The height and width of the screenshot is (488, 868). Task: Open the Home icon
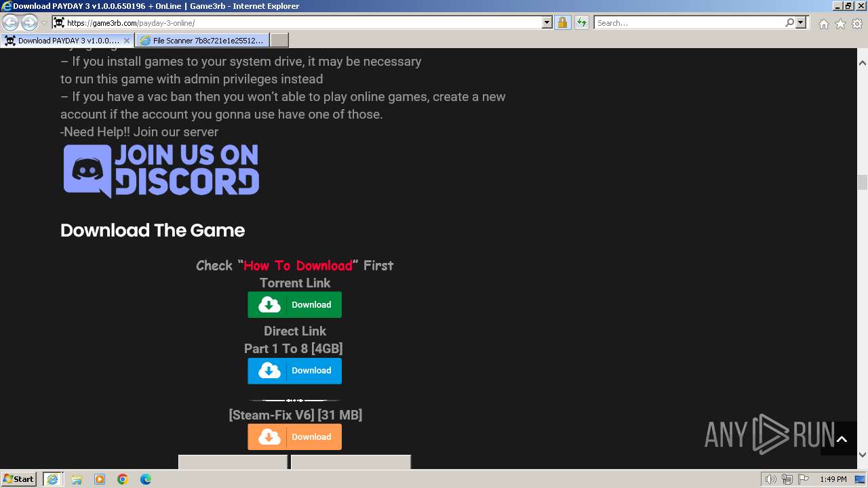point(823,24)
